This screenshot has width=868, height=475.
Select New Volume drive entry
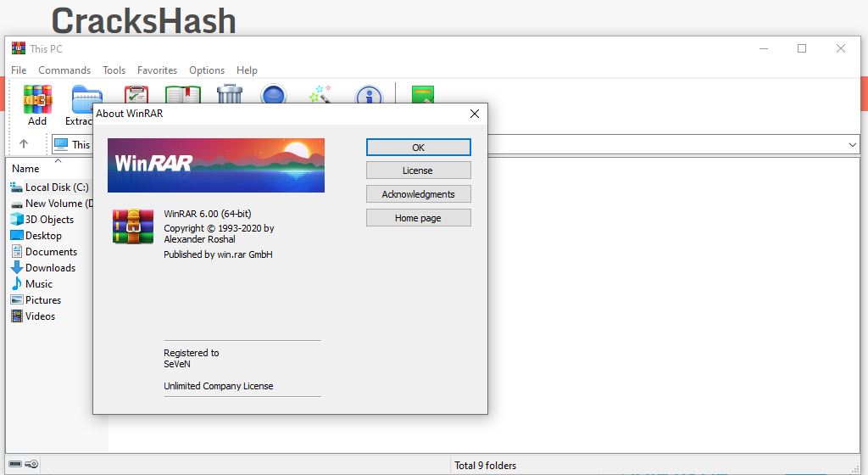point(52,204)
